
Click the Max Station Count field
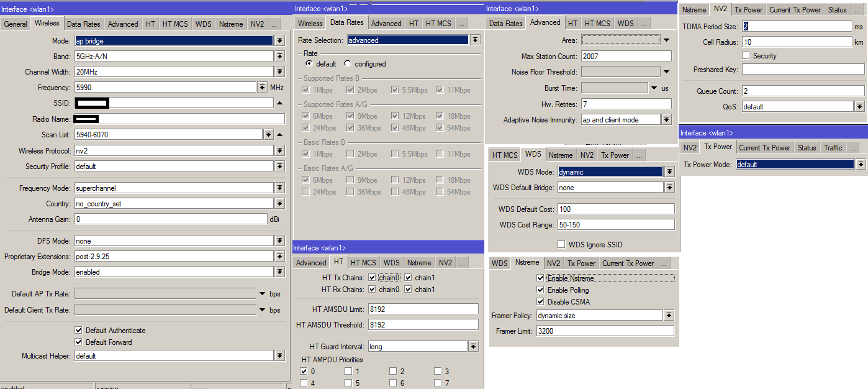coord(626,56)
